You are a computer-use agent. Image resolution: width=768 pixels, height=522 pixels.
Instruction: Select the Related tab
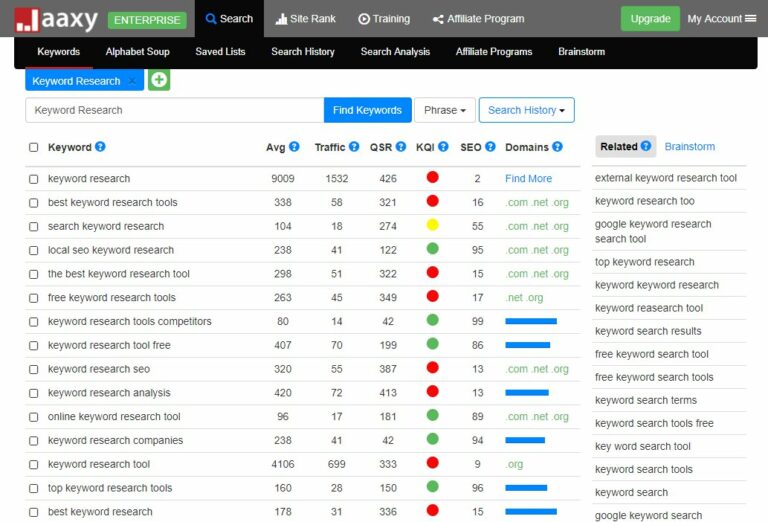[x=625, y=146]
